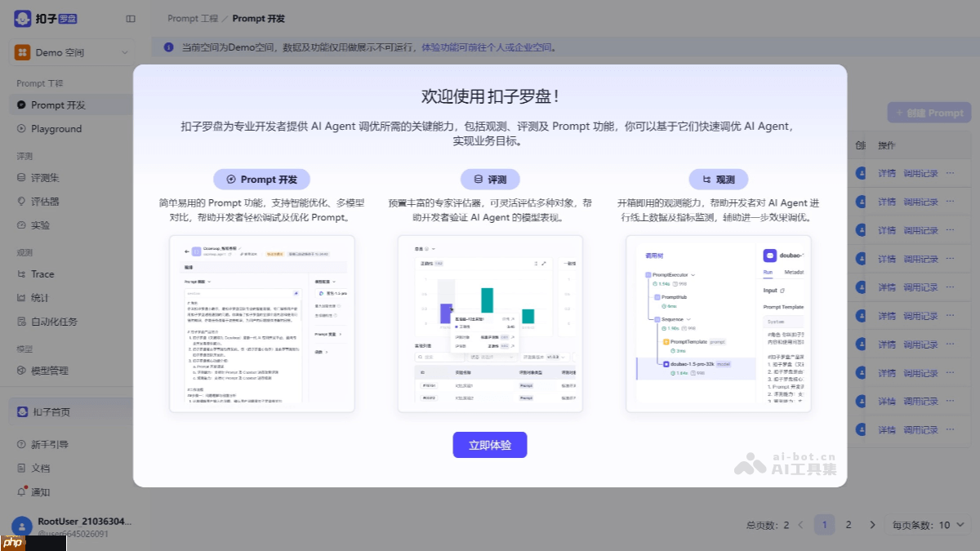Click the Prompt 工程 breadcrumb

coord(192,18)
